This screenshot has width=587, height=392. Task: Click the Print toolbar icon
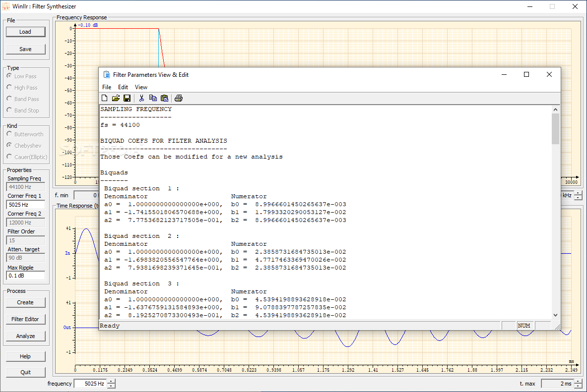[179, 98]
